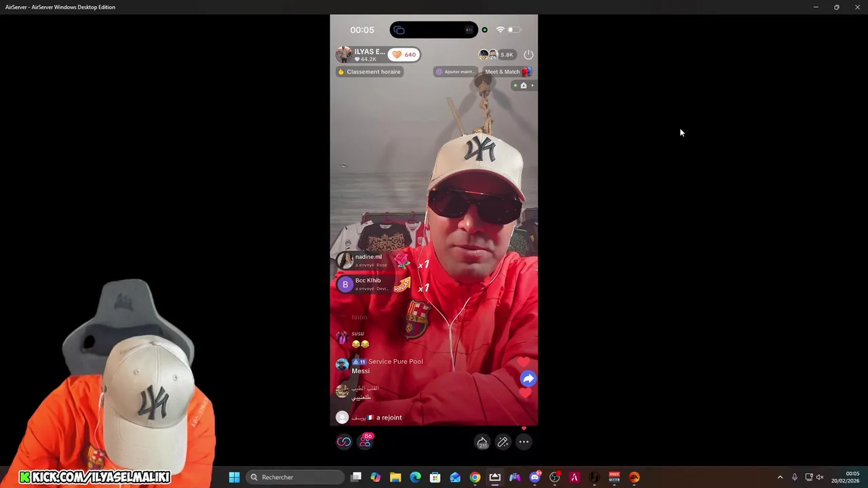Select the 'Messi' comment text
This screenshot has height=488, width=868.
[361, 371]
